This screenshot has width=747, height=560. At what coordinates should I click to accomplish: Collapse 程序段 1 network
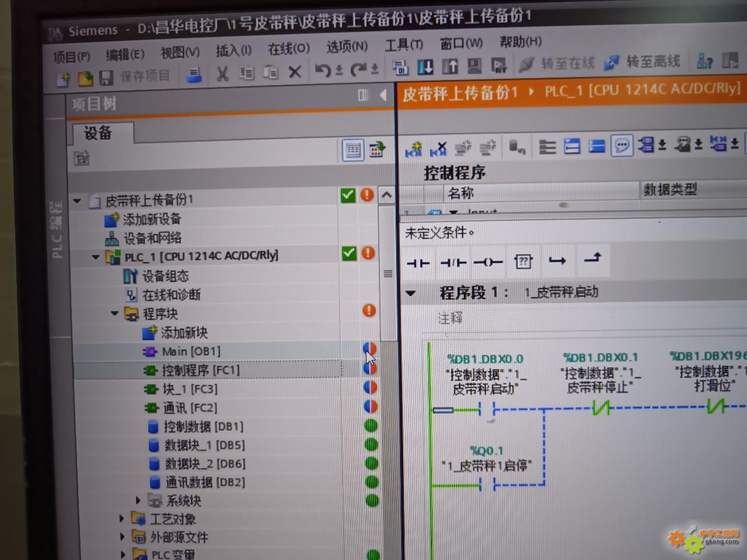coord(411,293)
